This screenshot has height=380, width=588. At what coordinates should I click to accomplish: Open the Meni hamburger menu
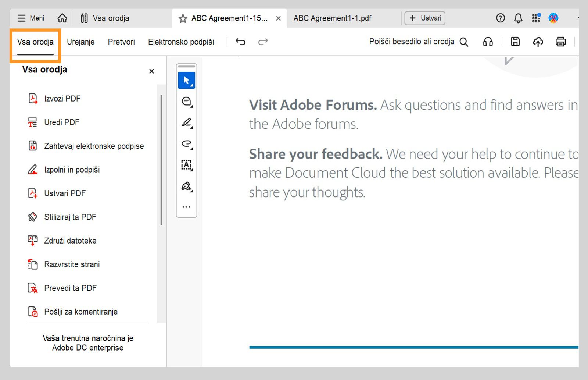click(x=31, y=18)
